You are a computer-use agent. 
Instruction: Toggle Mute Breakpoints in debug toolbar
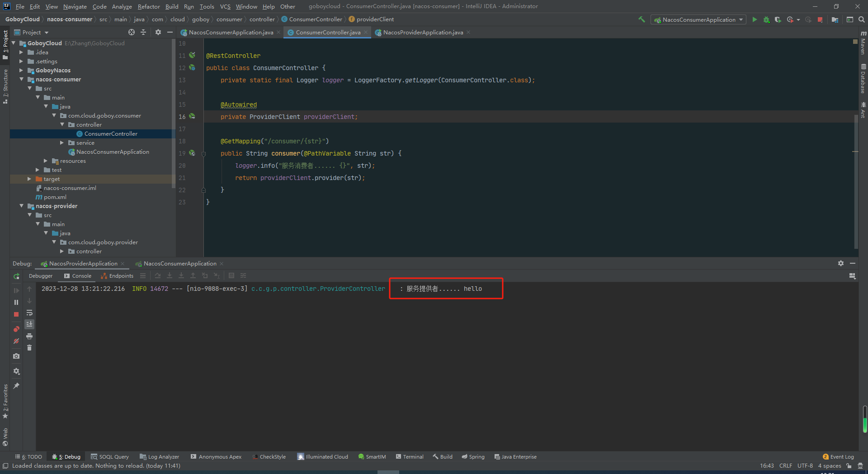click(16, 341)
